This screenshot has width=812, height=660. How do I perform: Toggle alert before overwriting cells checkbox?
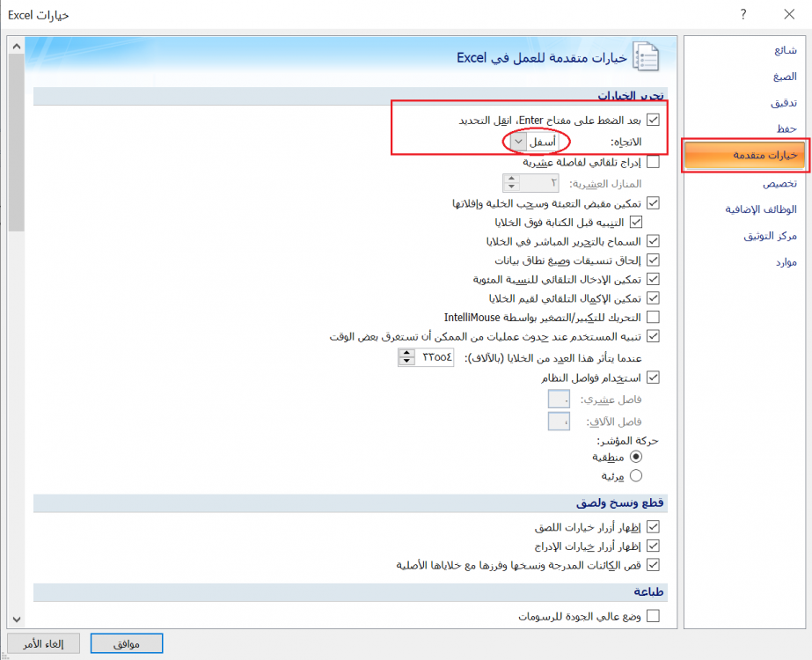(x=636, y=223)
